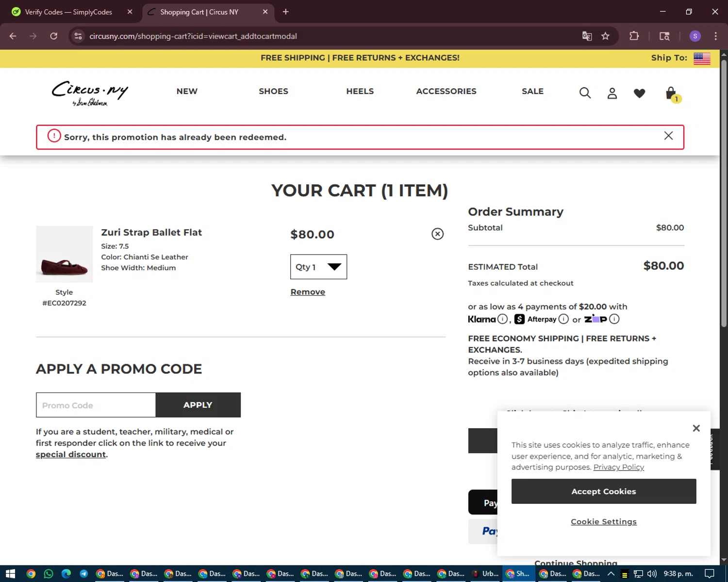Click the page vertical scrollbar
Screen dimensions: 728x582
(724, 194)
